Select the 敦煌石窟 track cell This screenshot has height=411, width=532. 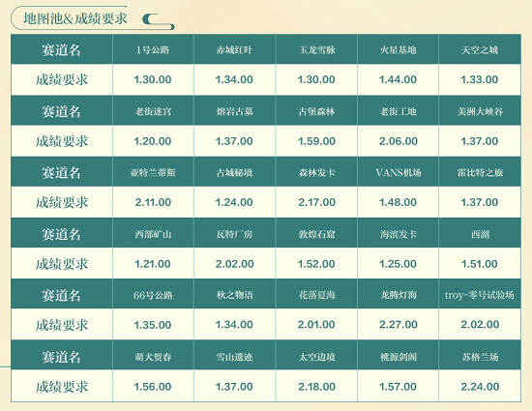point(316,234)
